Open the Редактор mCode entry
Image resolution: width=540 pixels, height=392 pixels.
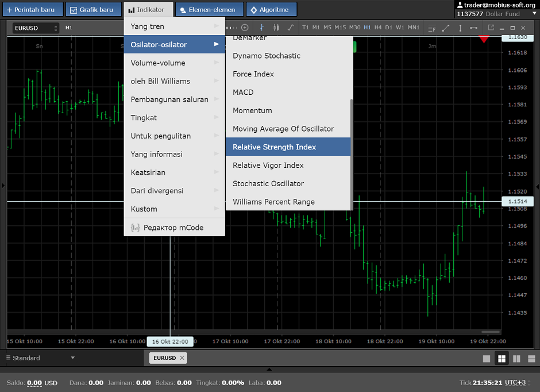coord(174,228)
